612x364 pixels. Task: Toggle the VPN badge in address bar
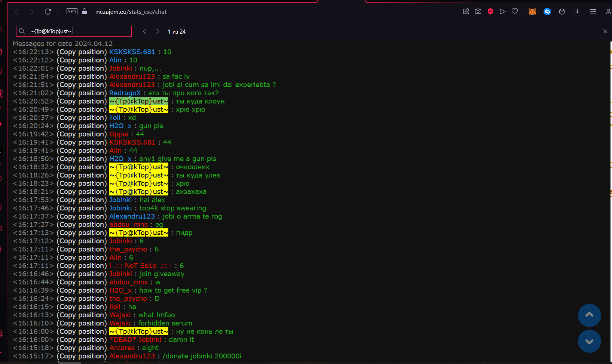click(72, 11)
